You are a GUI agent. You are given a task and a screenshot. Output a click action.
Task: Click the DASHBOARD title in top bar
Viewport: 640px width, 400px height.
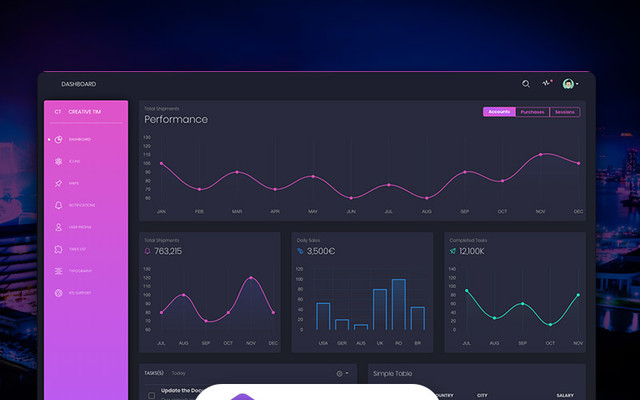[x=79, y=84]
